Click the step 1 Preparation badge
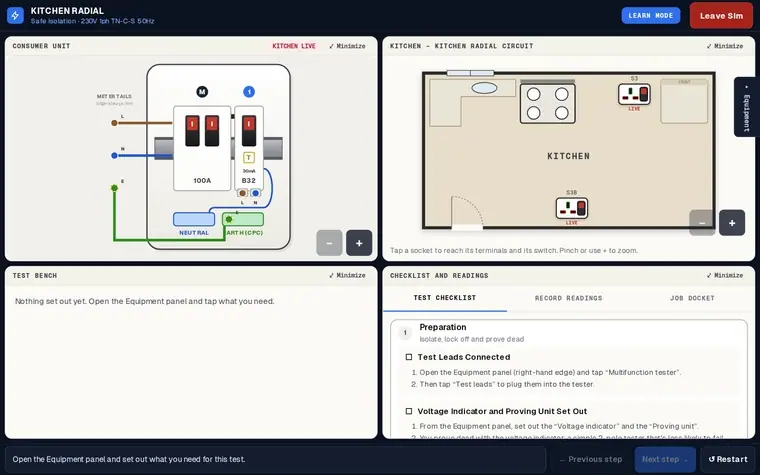This screenshot has width=760, height=475. tap(405, 332)
